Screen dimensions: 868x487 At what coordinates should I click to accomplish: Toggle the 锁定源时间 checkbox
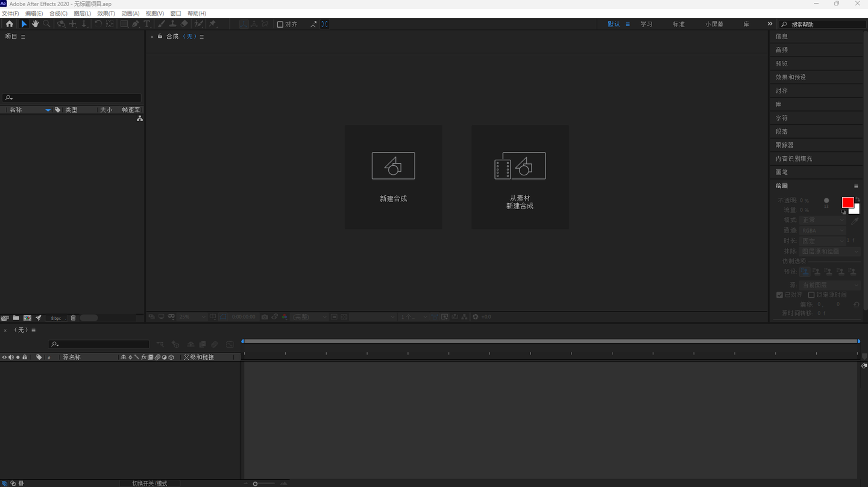point(811,295)
